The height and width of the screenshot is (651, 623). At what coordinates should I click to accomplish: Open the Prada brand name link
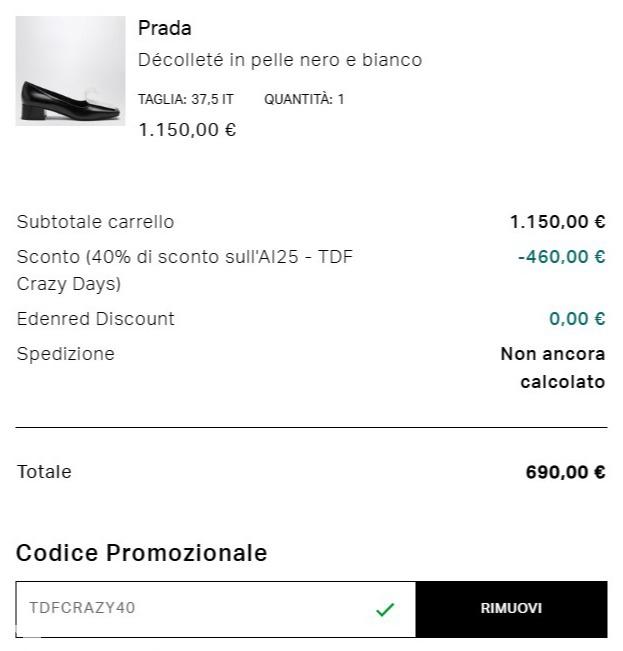(x=165, y=28)
